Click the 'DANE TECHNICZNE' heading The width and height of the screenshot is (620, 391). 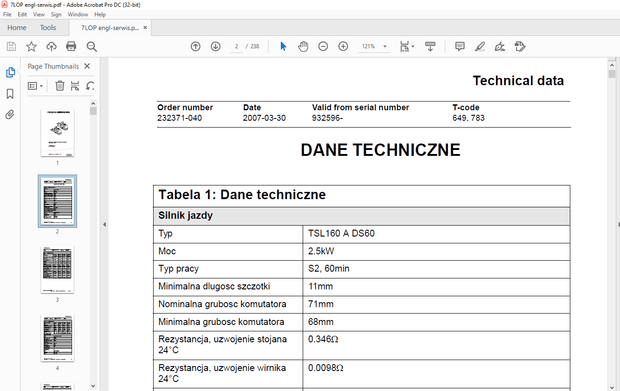[x=380, y=150]
